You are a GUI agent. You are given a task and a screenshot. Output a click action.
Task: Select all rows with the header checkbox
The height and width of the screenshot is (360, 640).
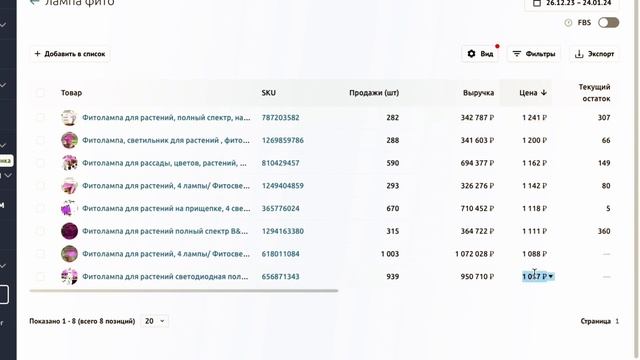40,93
